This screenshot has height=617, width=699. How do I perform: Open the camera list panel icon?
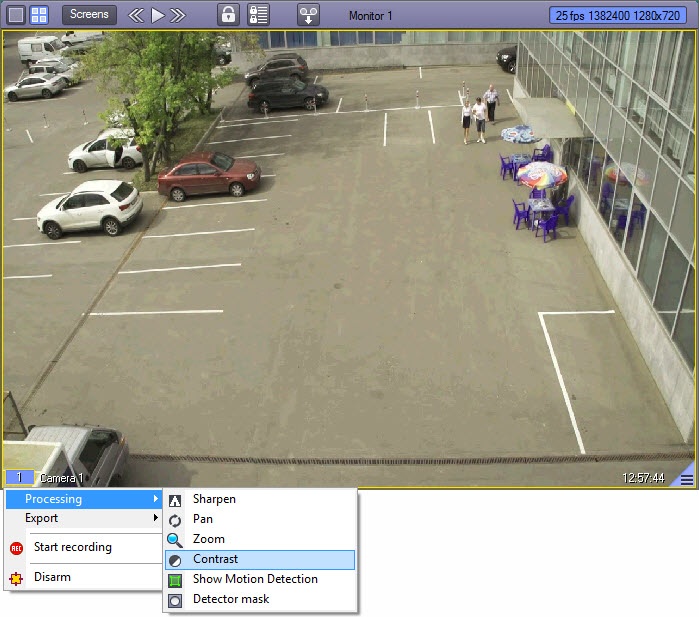pyautogui.click(x=258, y=15)
